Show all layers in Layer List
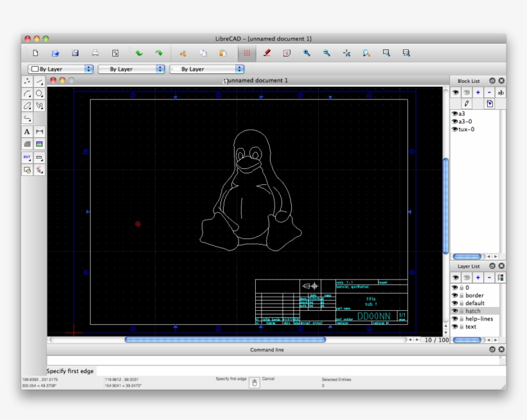Viewport: 527px width, 420px height. (456, 277)
